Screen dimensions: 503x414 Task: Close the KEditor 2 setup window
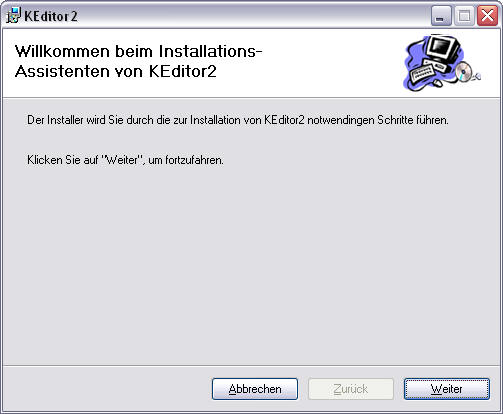click(487, 16)
